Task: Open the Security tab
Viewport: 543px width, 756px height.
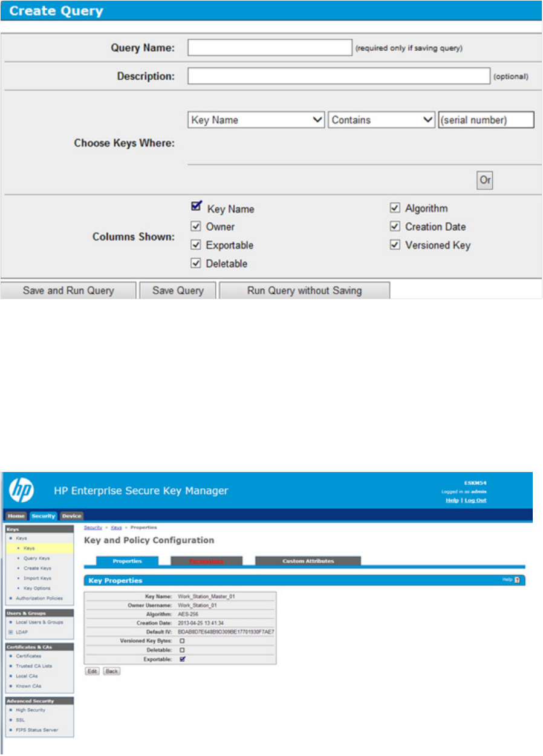Action: point(44,515)
